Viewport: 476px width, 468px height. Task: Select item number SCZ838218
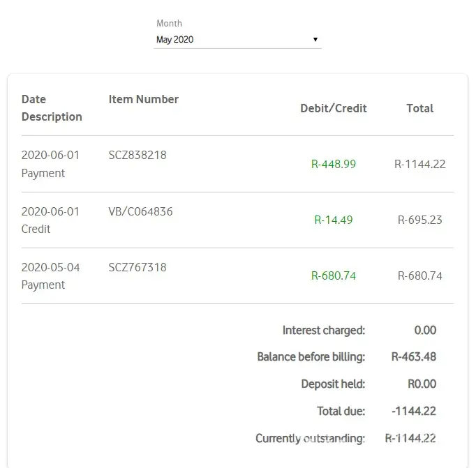(x=137, y=155)
